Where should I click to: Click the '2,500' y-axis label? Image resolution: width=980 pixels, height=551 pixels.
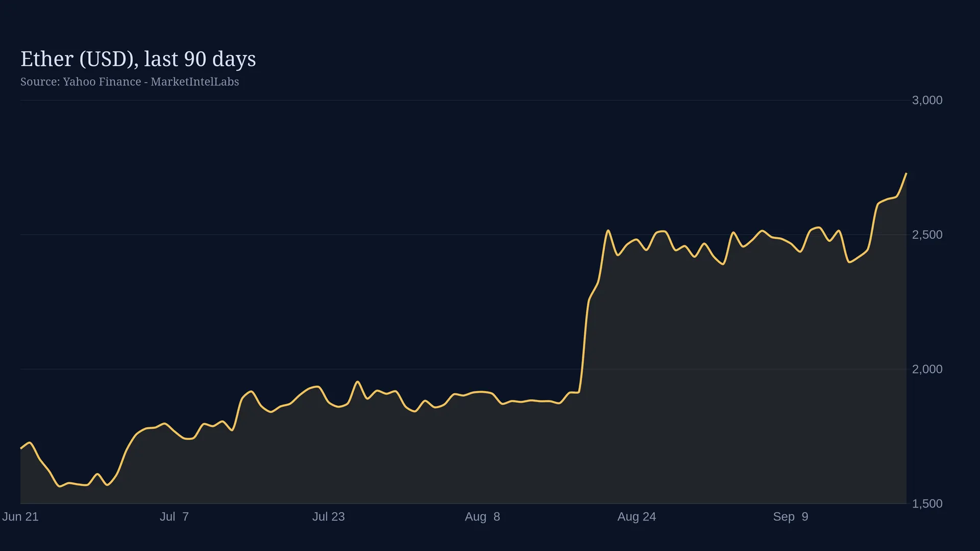(x=927, y=235)
